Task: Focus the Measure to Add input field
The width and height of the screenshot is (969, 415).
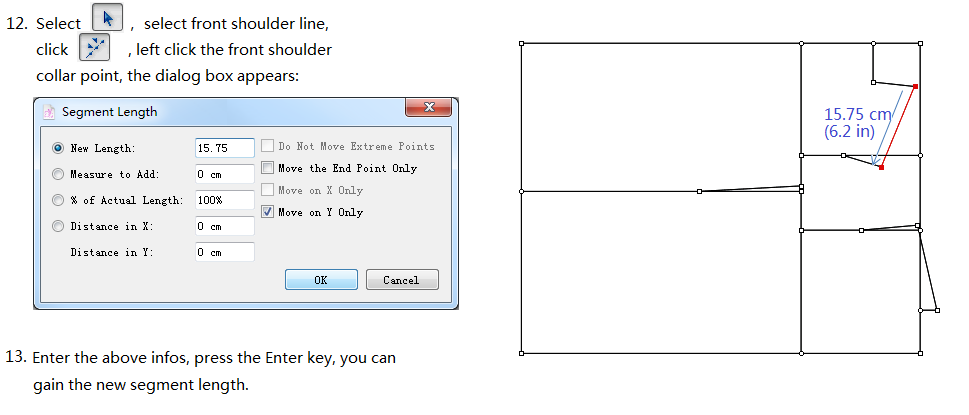Action: point(224,174)
